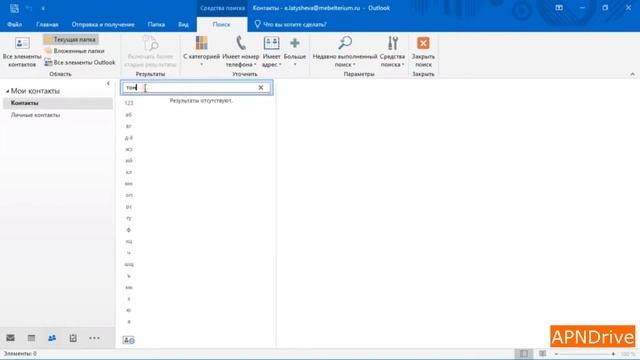The height and width of the screenshot is (360, 640).
Task: Click the Close Search button
Action: (423, 52)
